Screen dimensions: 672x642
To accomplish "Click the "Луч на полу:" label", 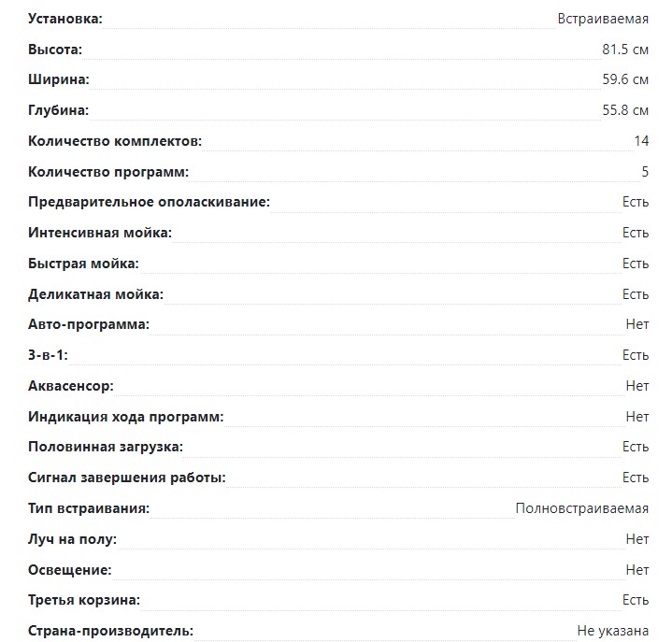I will [72, 539].
